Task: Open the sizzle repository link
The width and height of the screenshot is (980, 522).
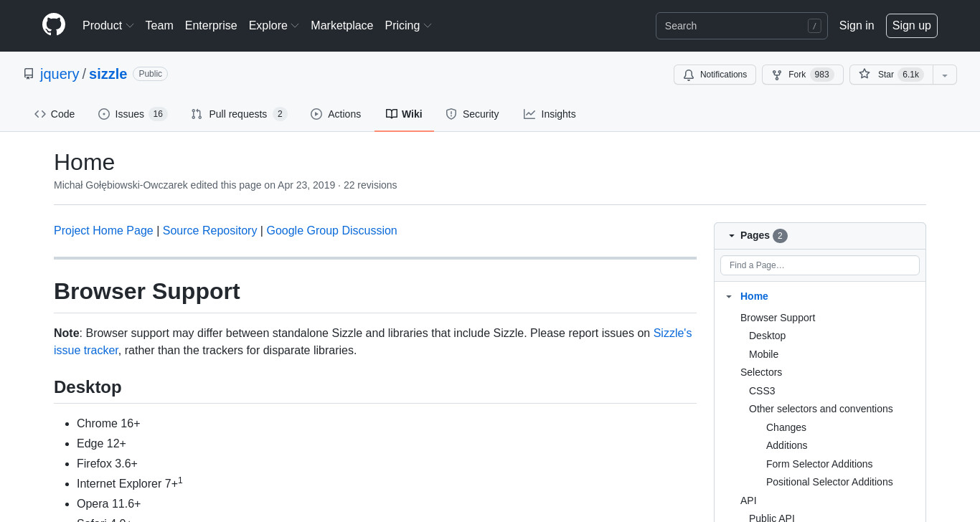Action: (x=108, y=74)
